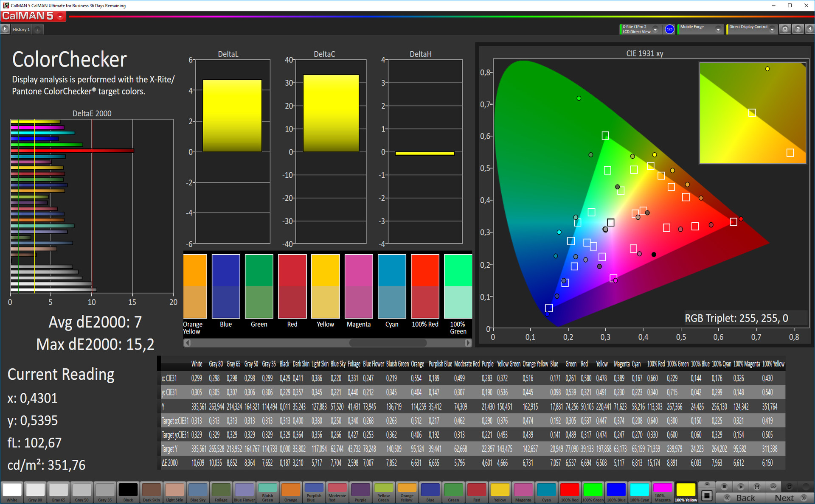815x504 pixels.
Task: Expand the Direct Display Control dropdown
Action: [x=772, y=29]
